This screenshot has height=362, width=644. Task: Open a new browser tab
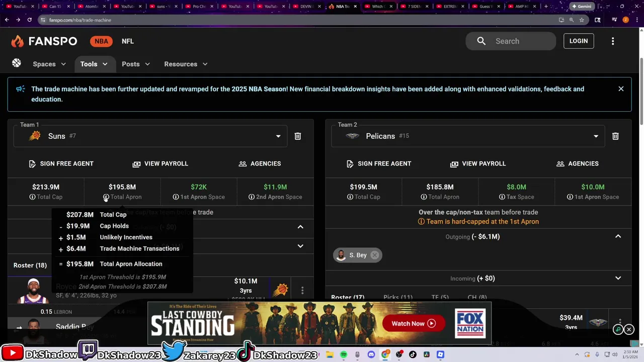[x=546, y=7]
